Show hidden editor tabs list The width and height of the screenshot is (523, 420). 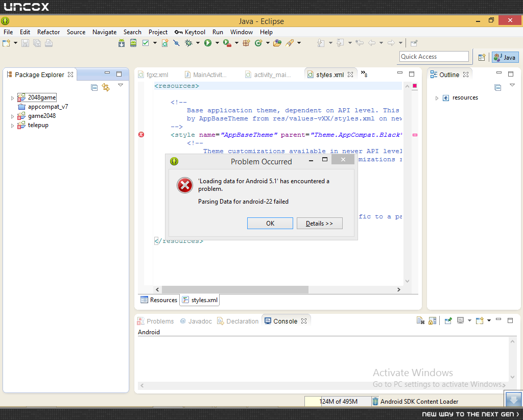[x=364, y=73]
